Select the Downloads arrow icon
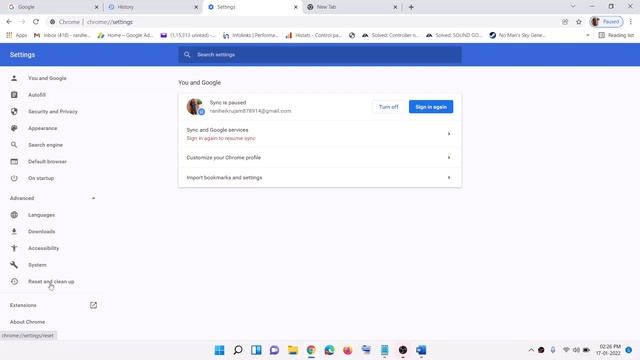 [x=14, y=231]
